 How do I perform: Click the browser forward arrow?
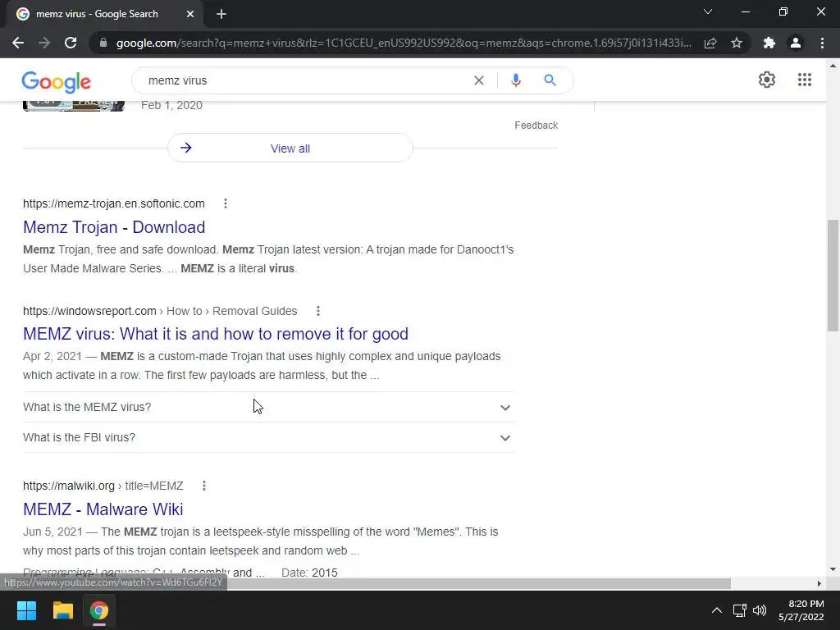tap(44, 43)
